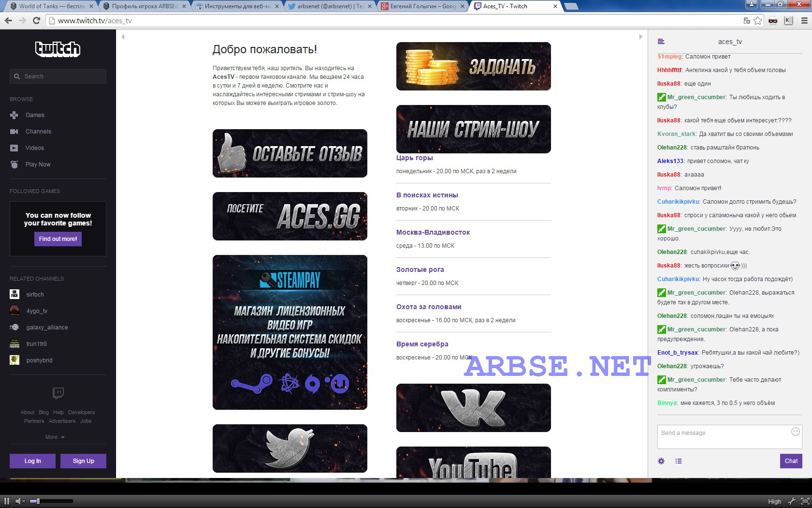Open Videos browse section
The height and width of the screenshot is (508, 812).
[x=34, y=148]
